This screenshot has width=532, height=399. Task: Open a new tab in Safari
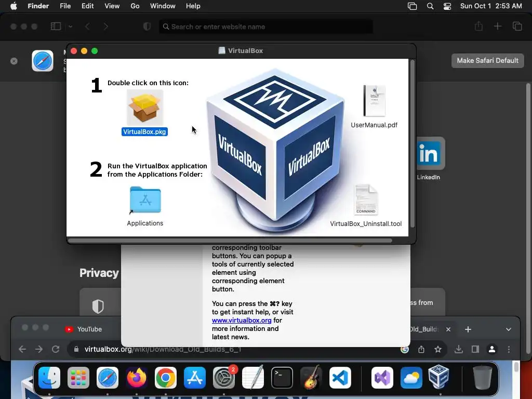coord(497,26)
